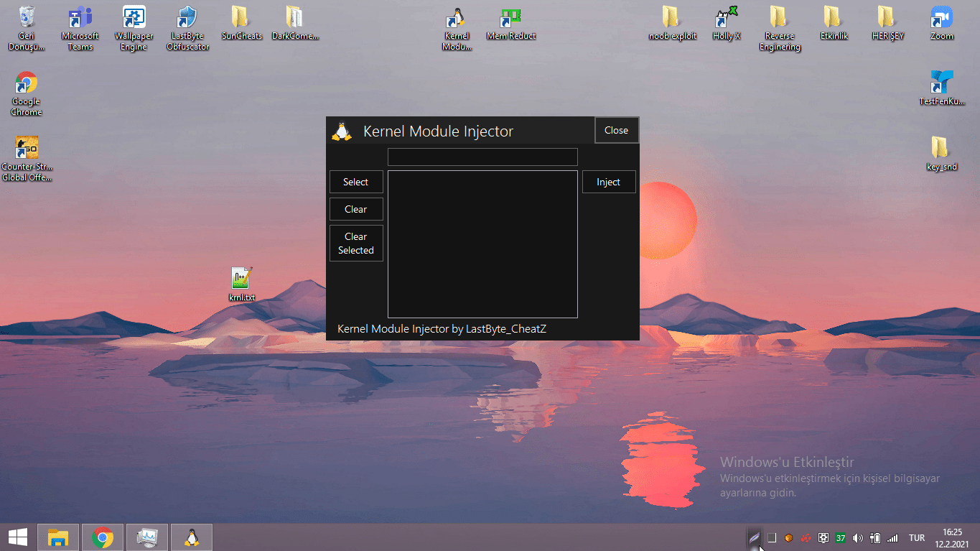Viewport: 980px width, 551px height.
Task: Click the Clear Selected button
Action: pos(356,243)
